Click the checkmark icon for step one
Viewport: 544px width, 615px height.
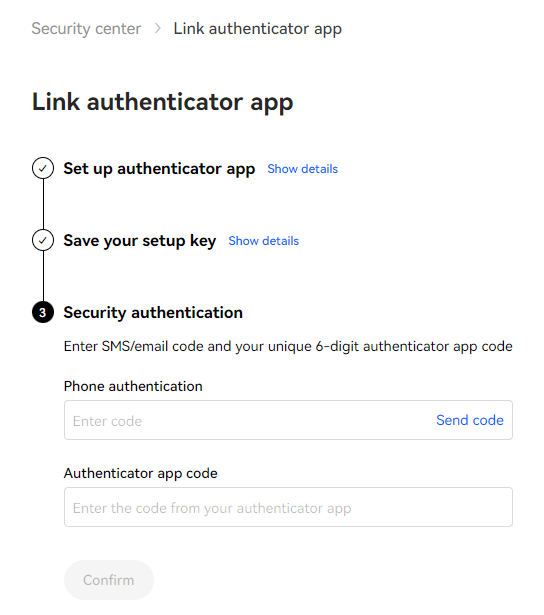pos(43,168)
